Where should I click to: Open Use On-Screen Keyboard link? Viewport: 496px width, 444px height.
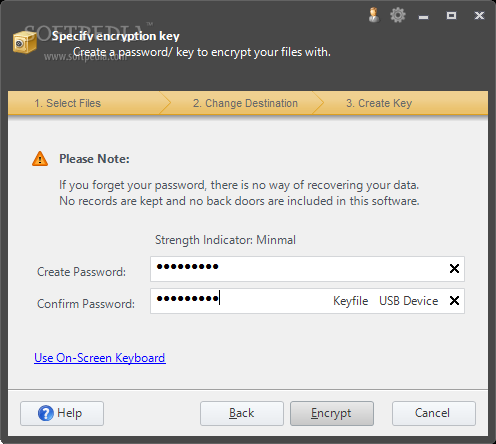coord(100,358)
